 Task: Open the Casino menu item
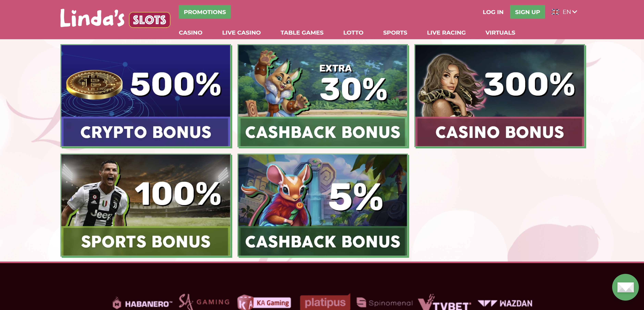191,33
